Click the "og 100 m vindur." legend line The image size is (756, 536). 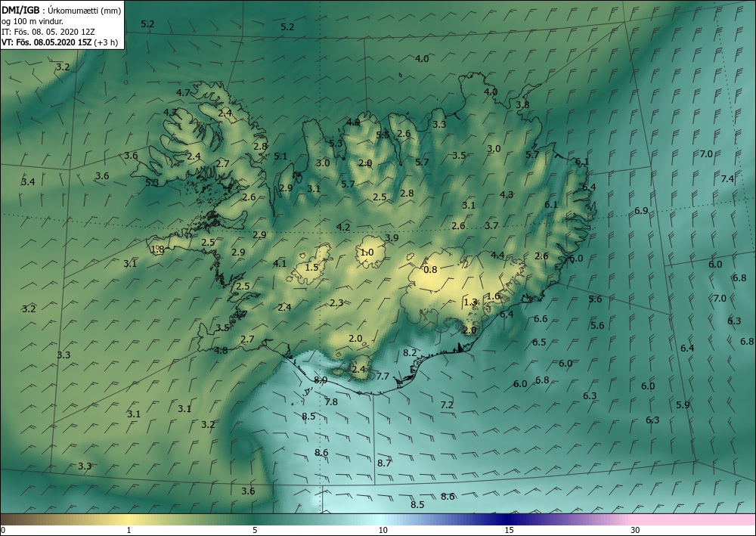(33, 21)
